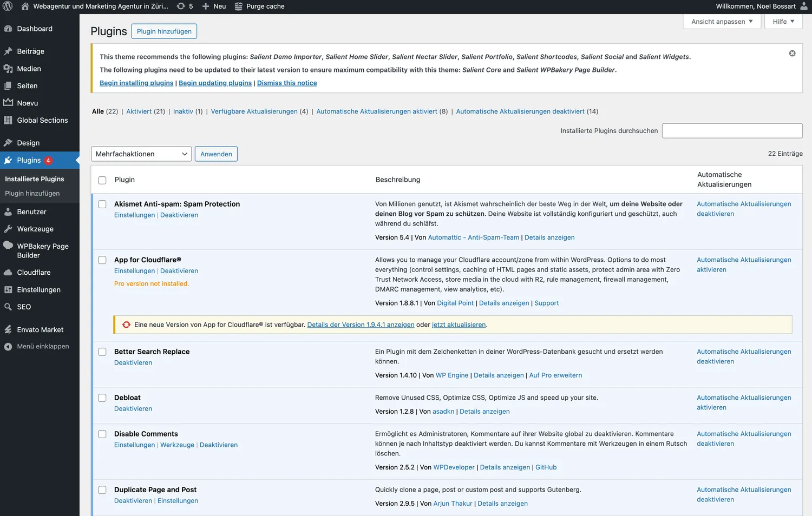Open the Mehrfachaktionen dropdown
812x516 pixels.
141,154
